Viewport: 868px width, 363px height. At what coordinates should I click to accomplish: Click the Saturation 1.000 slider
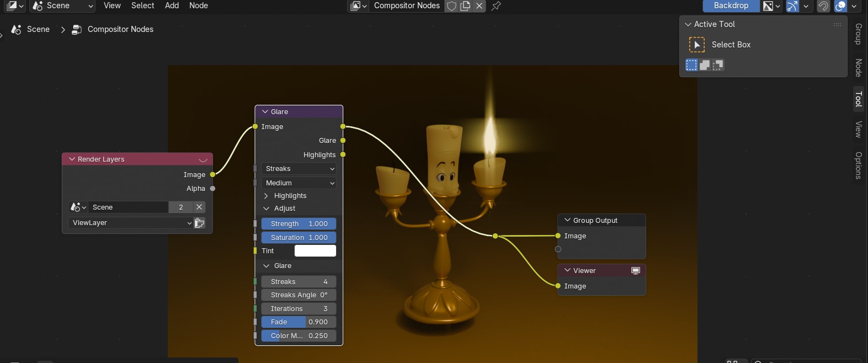[299, 238]
